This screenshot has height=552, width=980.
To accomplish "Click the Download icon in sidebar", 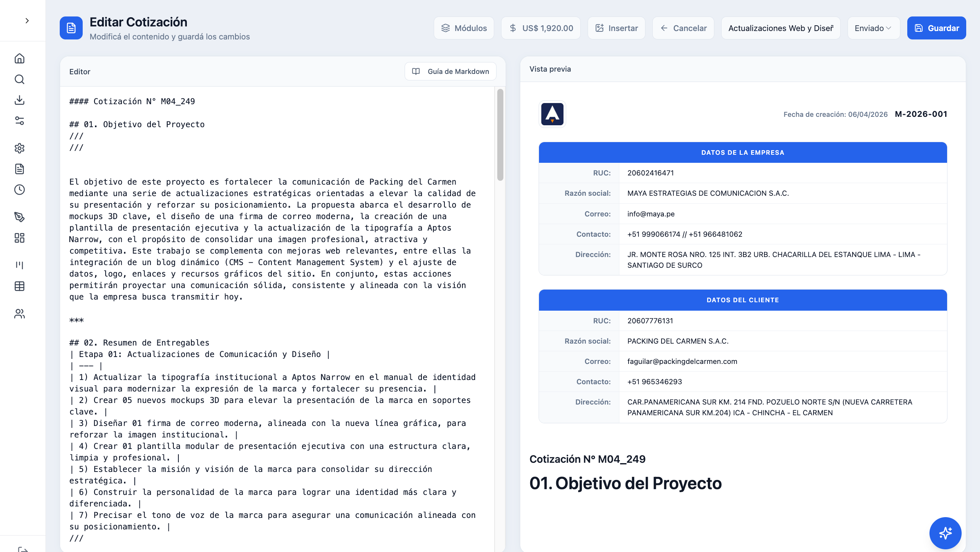I will click(20, 100).
